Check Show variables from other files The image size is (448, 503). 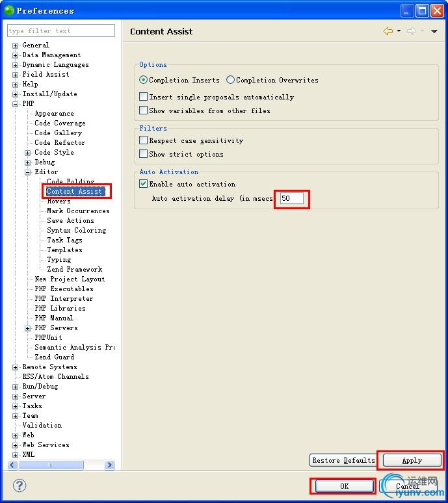(x=143, y=110)
